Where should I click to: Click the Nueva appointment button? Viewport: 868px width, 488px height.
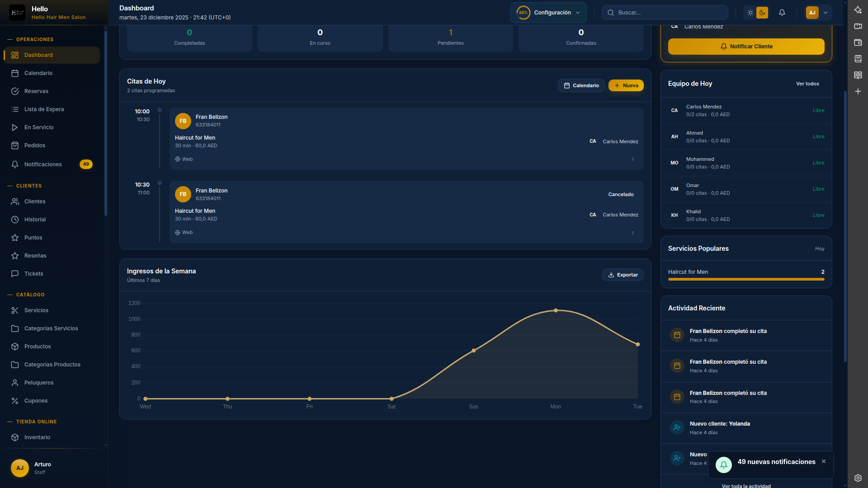(626, 85)
